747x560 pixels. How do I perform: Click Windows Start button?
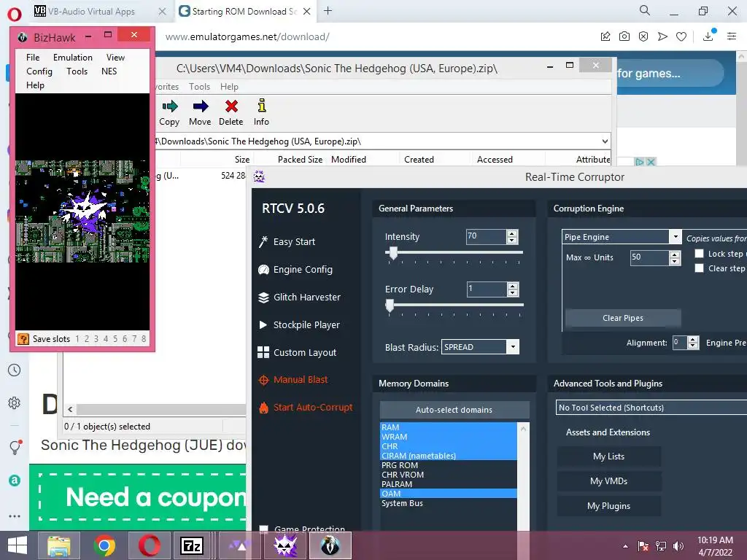coord(18,545)
